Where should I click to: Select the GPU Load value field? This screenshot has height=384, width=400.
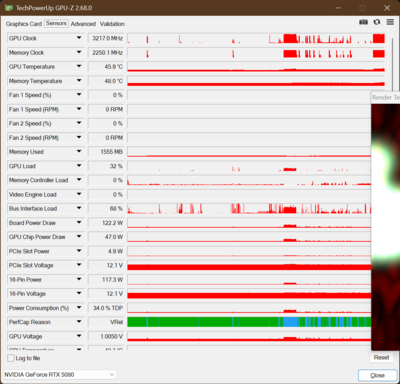tap(106, 166)
